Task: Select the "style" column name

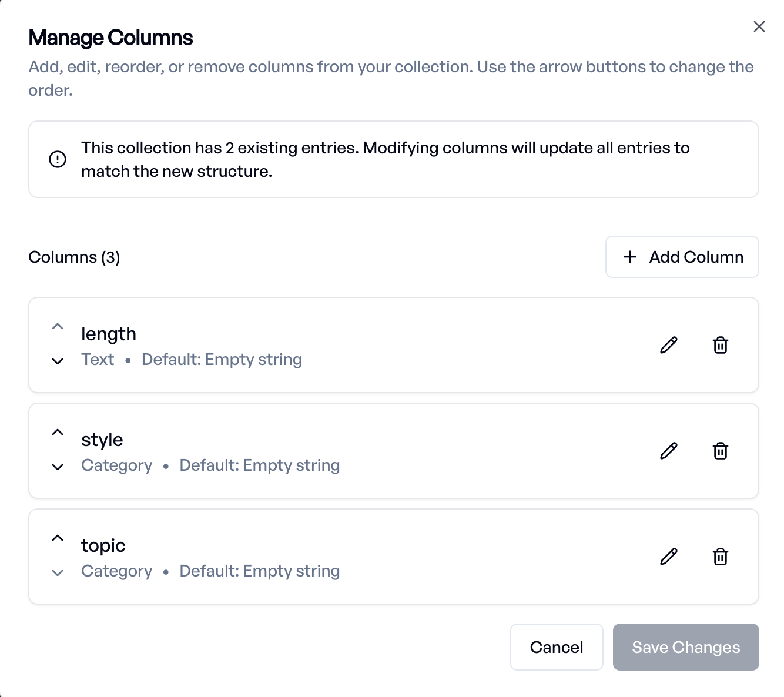Action: pos(102,440)
